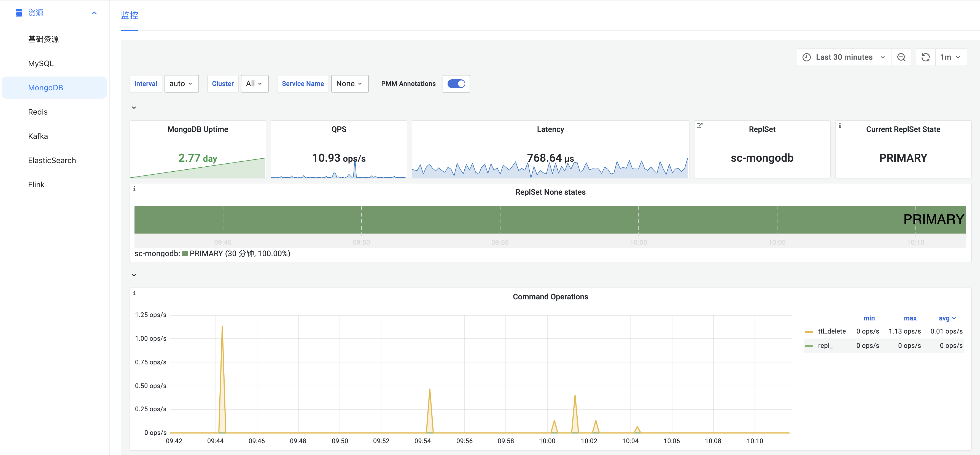Screen dimensions: 980x455
Task: Collapse the row above Command Operations
Action: (x=134, y=275)
